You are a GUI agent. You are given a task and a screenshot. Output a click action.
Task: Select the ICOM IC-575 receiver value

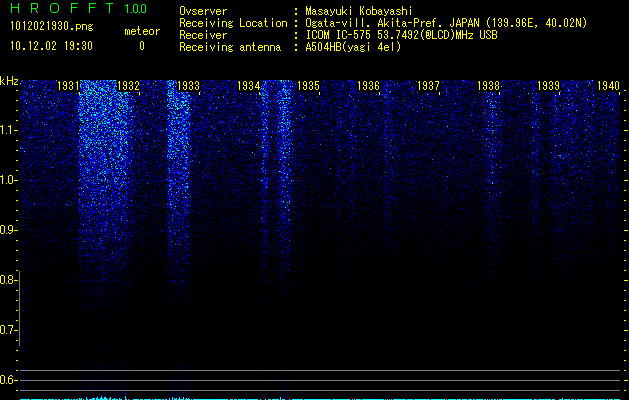[x=401, y=35]
